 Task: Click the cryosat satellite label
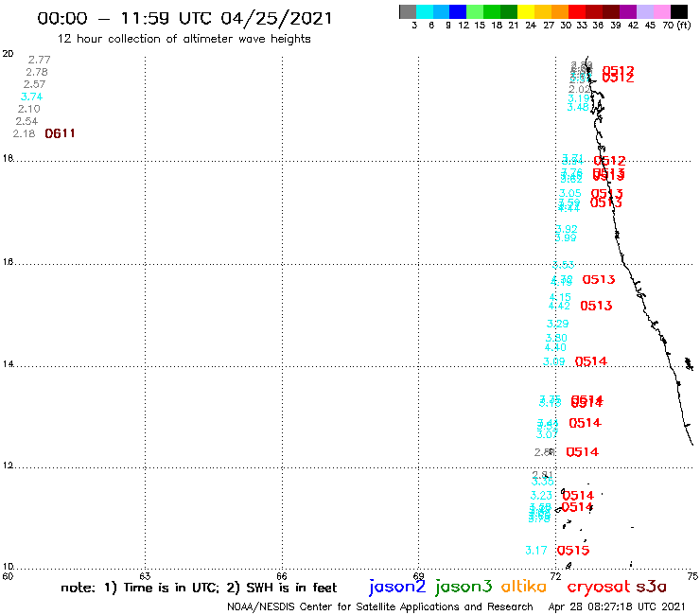599,587
